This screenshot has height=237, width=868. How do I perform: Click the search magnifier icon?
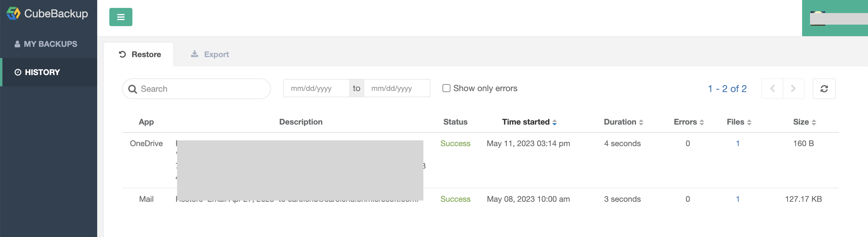[133, 89]
